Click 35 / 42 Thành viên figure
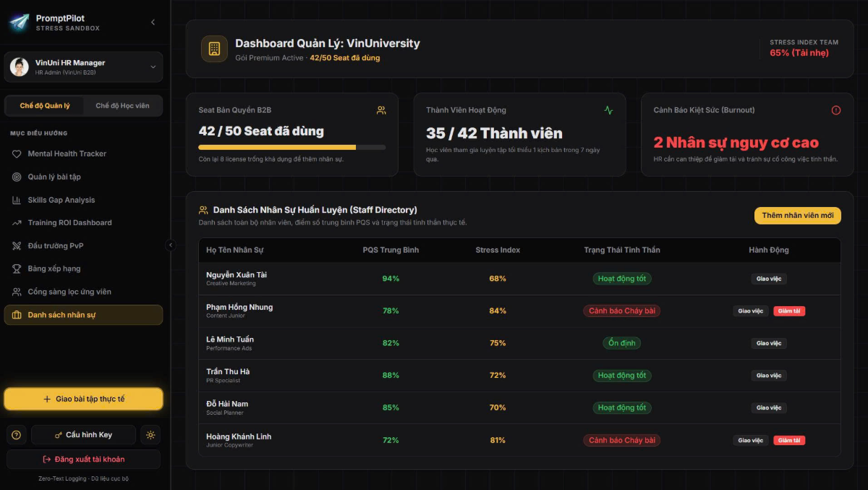Screen dimensions: 868x490 click(494, 133)
